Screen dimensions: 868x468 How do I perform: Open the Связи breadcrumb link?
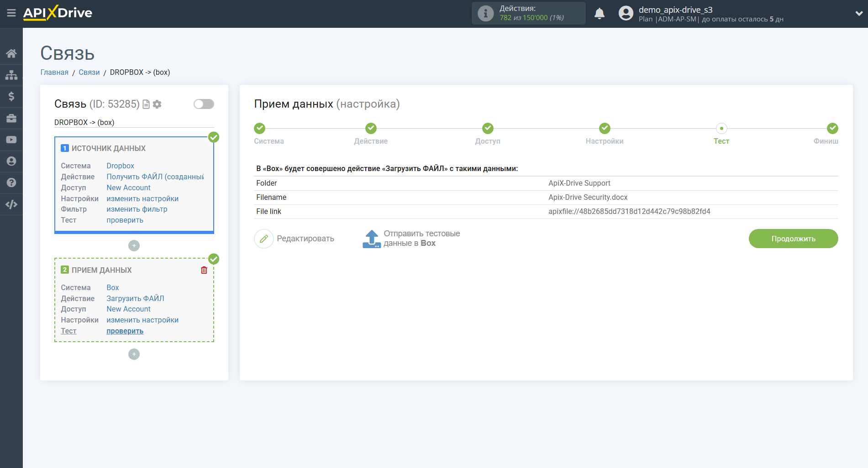point(89,73)
